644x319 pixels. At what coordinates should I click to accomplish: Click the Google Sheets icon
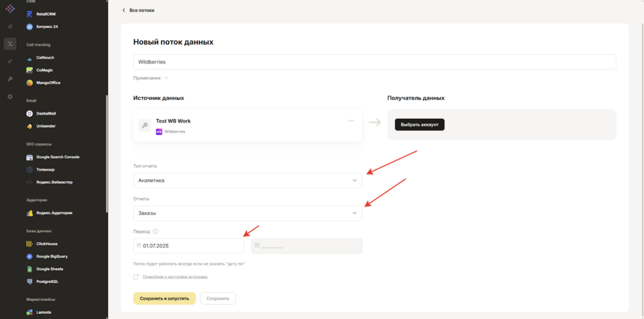point(30,269)
